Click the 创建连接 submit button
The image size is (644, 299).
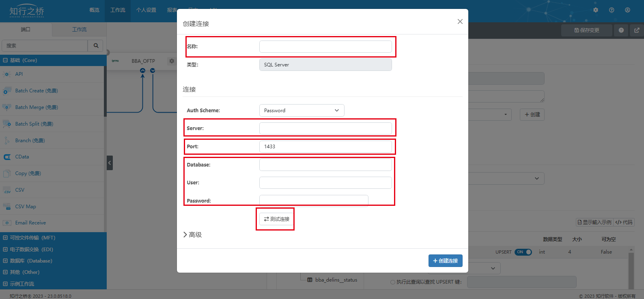445,261
